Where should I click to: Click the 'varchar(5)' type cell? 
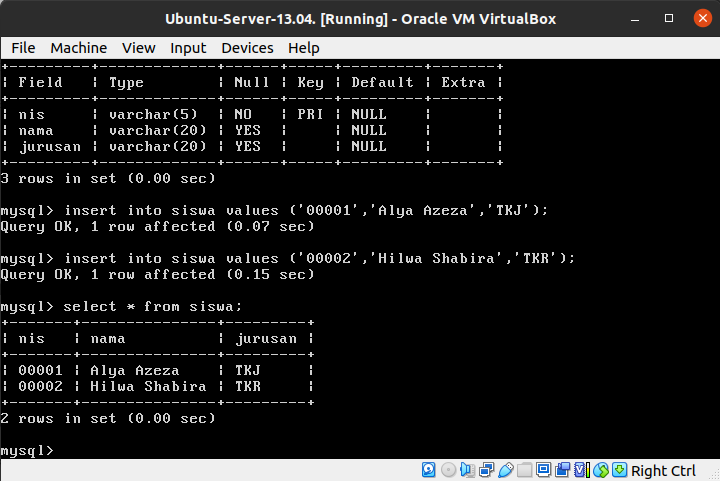153,114
